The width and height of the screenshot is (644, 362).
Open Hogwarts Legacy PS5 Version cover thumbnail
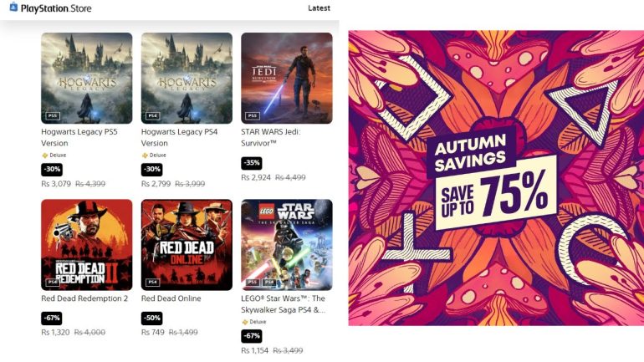click(87, 78)
